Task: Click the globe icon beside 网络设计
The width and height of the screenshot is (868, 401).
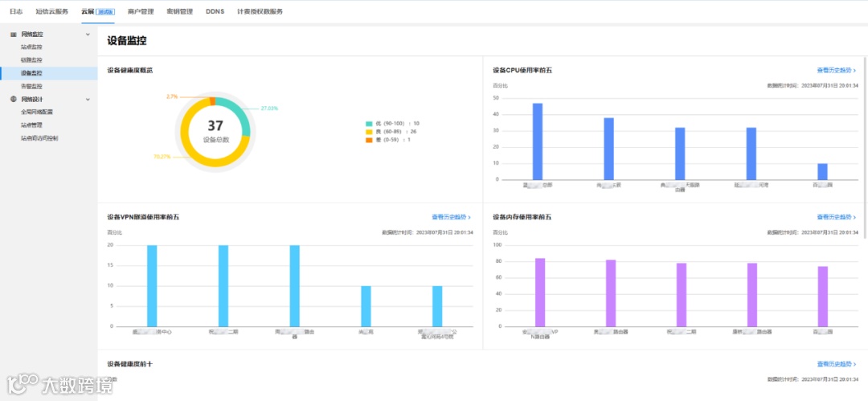Action: (x=14, y=99)
